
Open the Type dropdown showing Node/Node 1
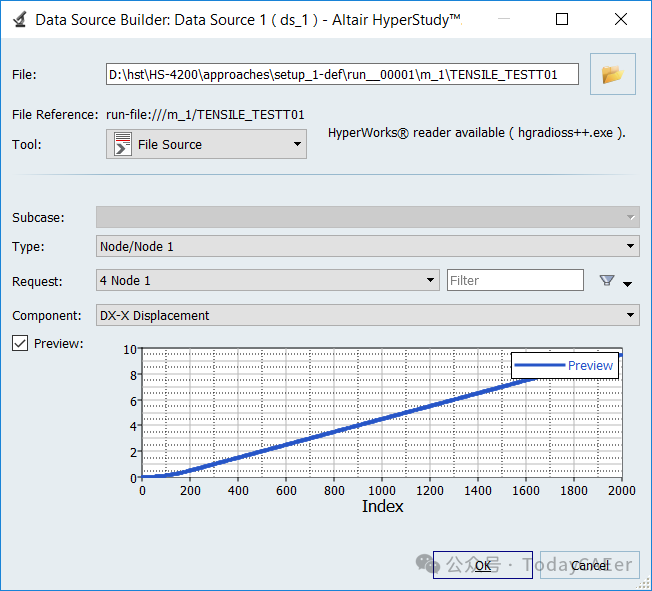368,246
